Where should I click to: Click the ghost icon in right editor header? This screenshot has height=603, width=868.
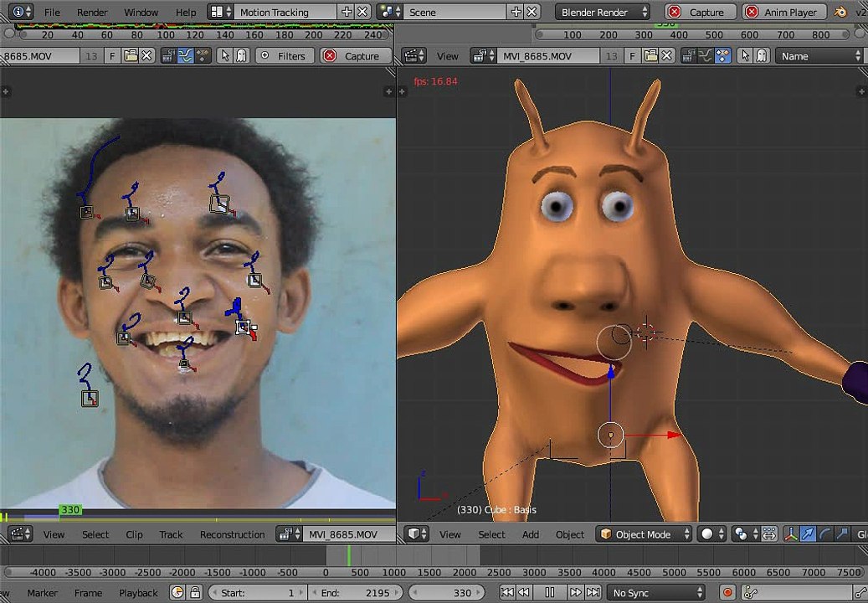coord(762,56)
